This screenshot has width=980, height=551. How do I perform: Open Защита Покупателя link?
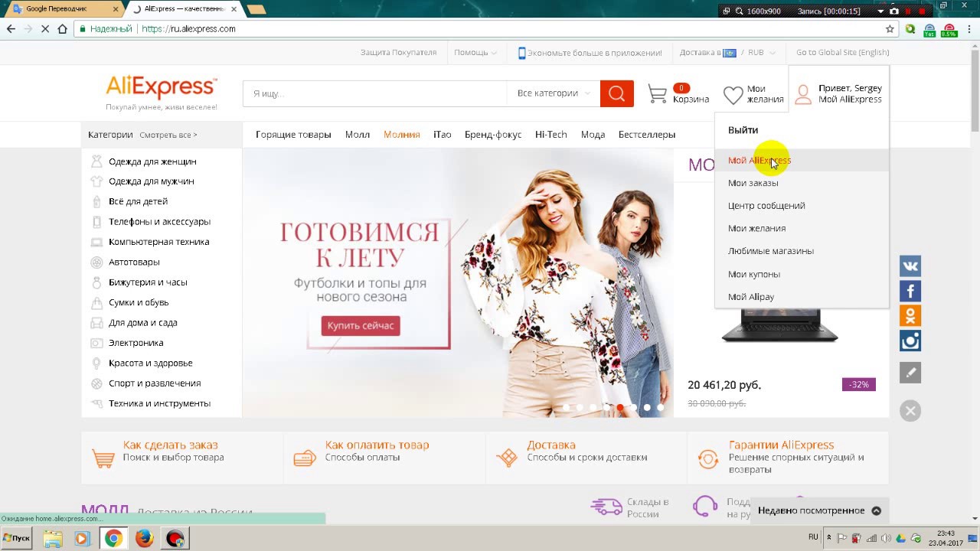point(398,53)
